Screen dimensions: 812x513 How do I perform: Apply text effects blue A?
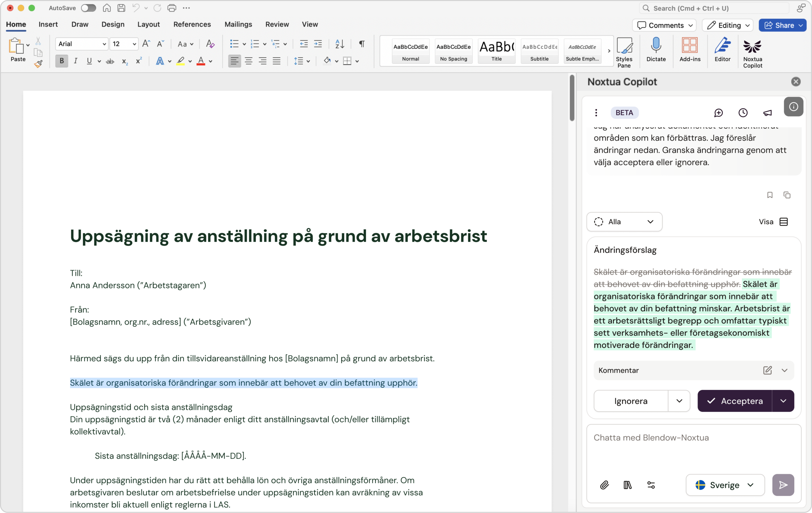(160, 61)
